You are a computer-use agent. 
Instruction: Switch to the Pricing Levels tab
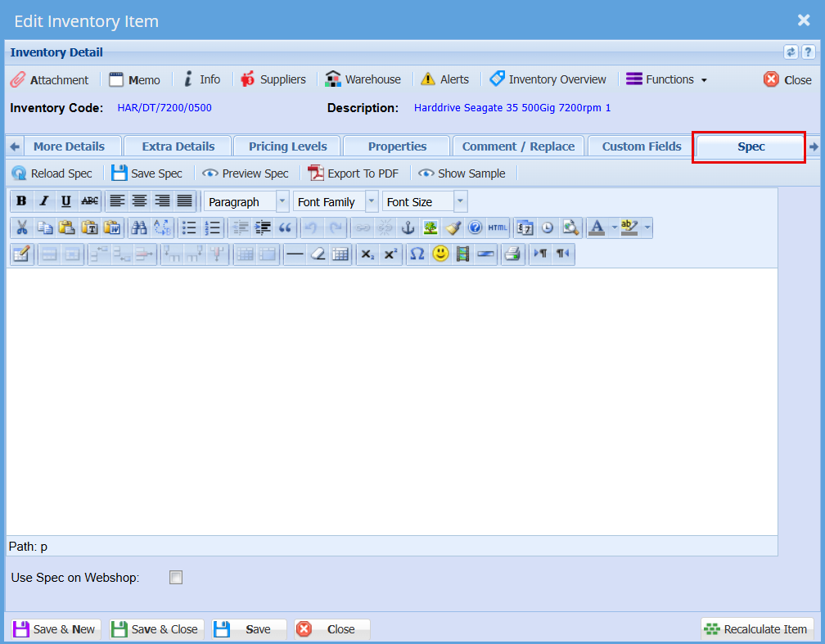point(287,146)
